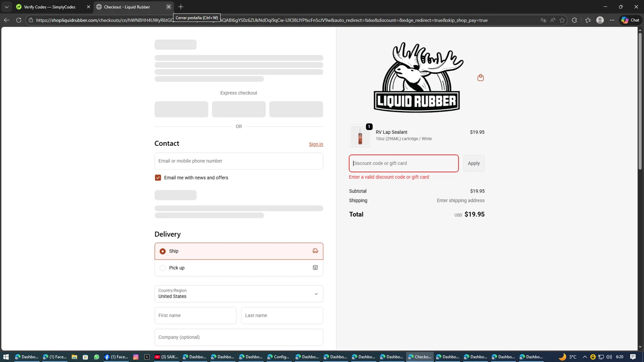Click the browser address bar URL
The image size is (644, 362).
point(262,20)
